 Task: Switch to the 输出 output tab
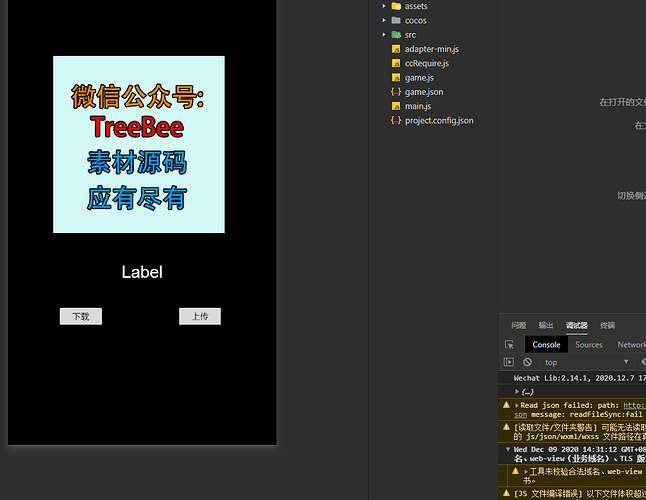click(x=546, y=325)
